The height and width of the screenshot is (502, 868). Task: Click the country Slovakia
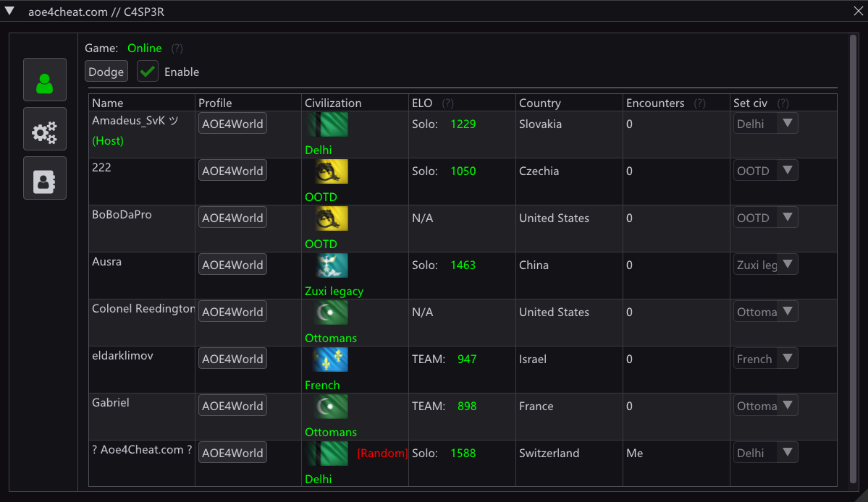540,124
